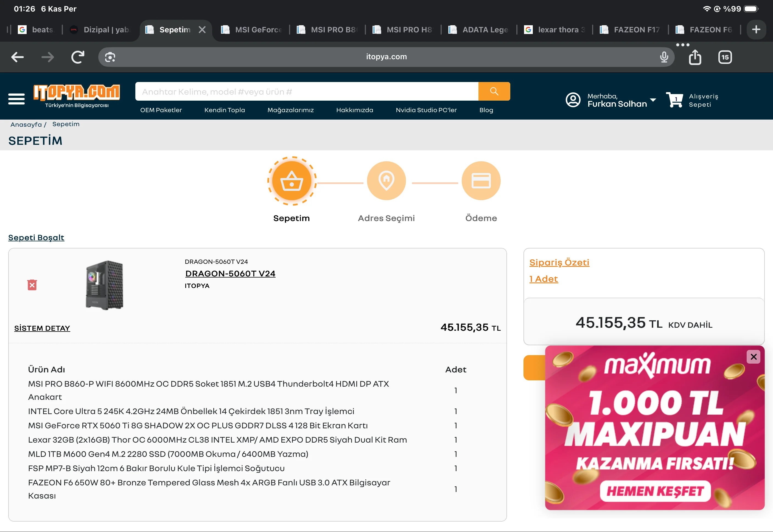
Task: Tap the share icon in browser toolbar
Action: point(695,57)
